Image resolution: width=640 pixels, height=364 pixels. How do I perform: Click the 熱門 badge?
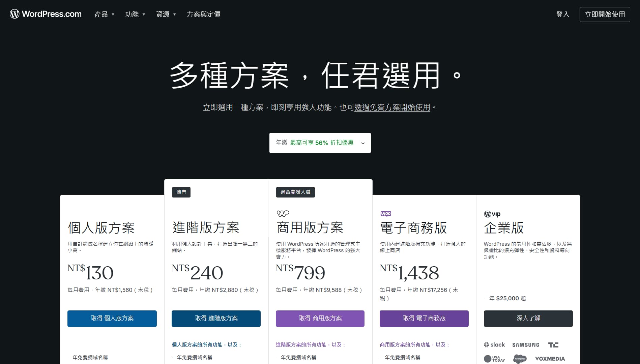(181, 192)
